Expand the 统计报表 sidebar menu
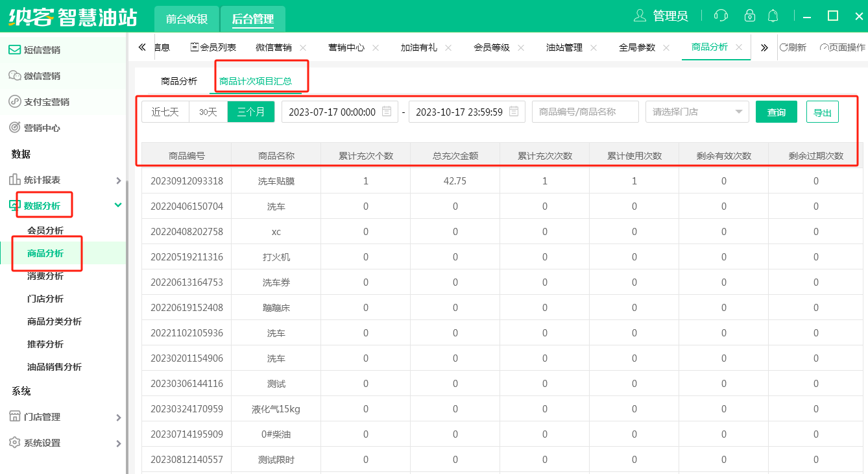This screenshot has width=868, height=474. pos(118,180)
